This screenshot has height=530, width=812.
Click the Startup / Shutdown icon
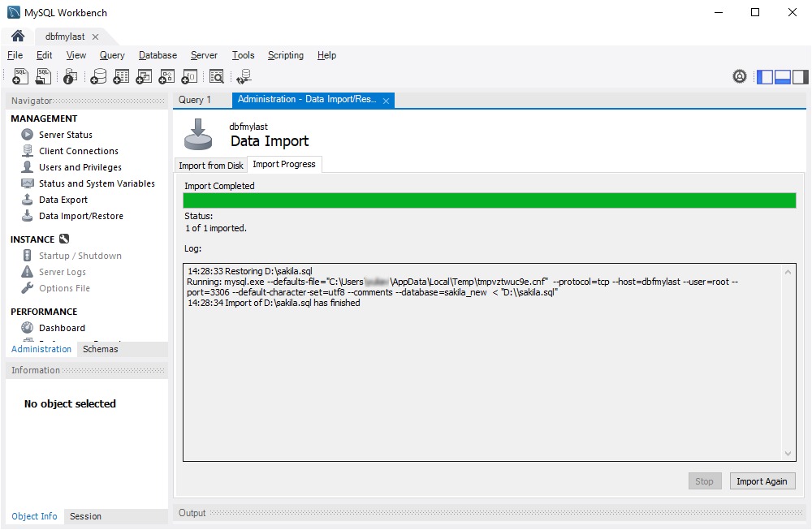(27, 255)
